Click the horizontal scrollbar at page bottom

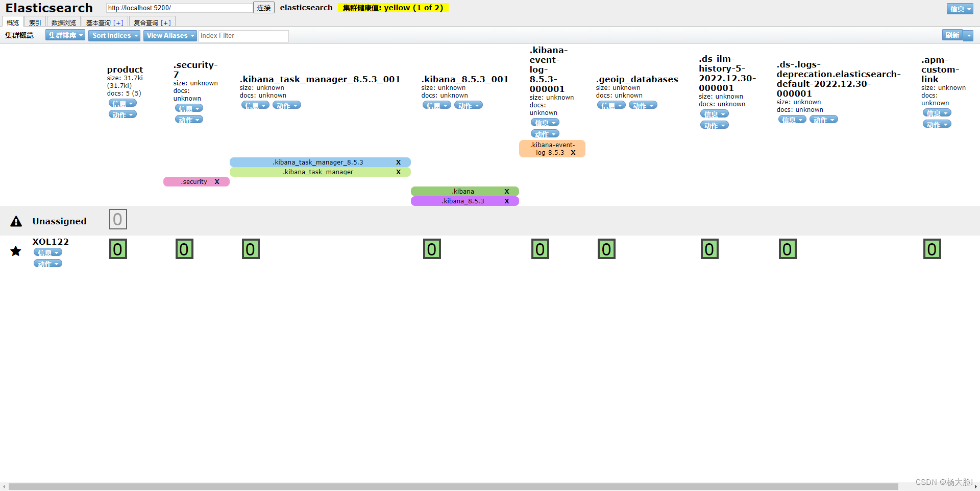point(453,486)
